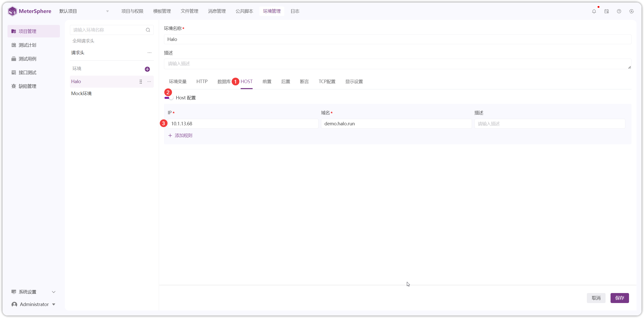Go to 项目与权限 in the top menu
644x318 pixels.
point(132,11)
